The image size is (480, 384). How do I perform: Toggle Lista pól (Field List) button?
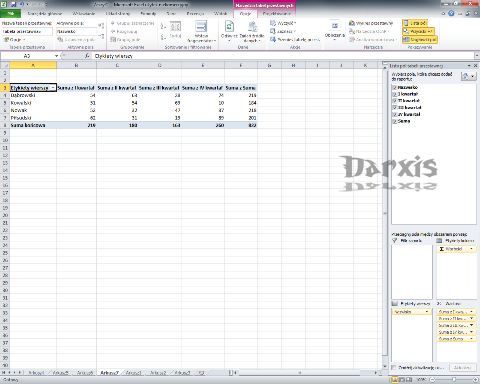(x=414, y=23)
